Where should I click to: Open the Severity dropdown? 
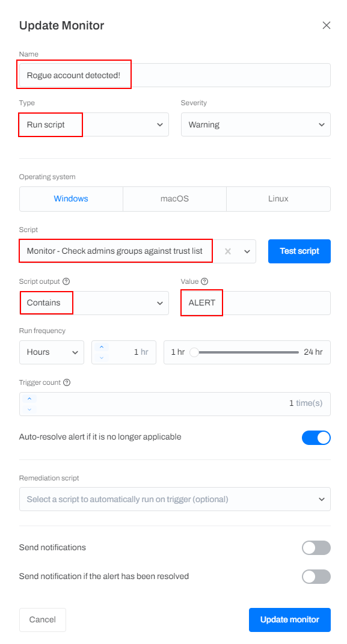pyautogui.click(x=256, y=124)
